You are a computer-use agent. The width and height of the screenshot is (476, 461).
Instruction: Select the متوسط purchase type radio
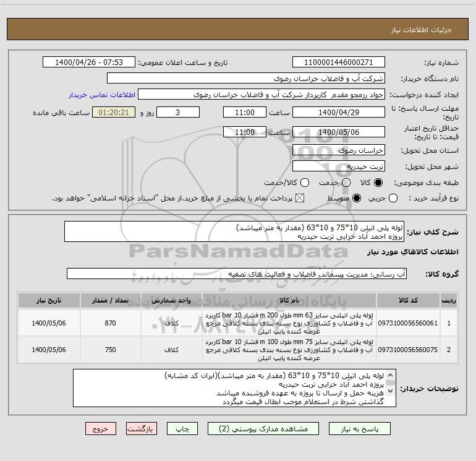[x=357, y=198]
